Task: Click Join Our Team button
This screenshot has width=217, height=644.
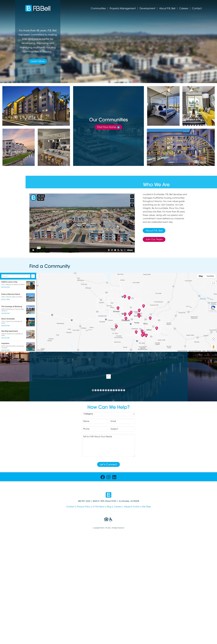Action: [x=154, y=239]
